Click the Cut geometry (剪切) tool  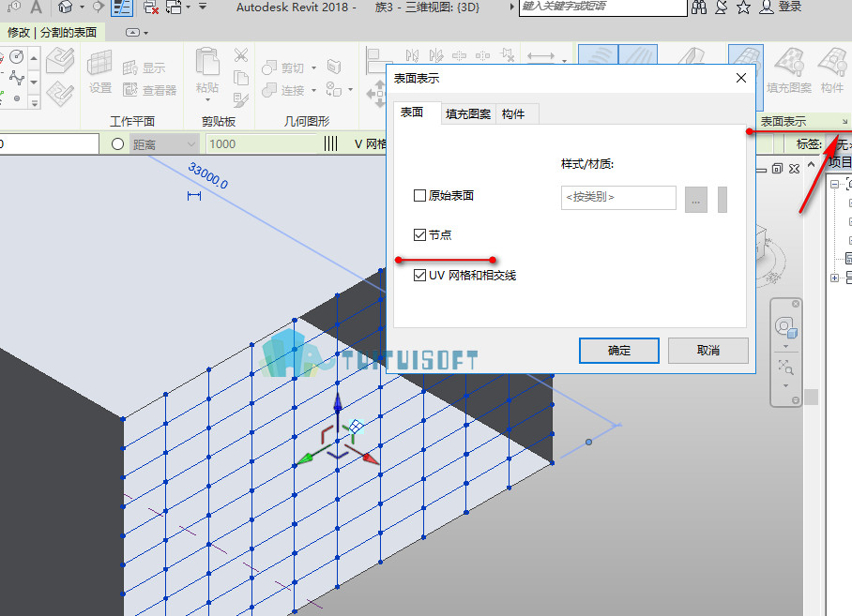click(x=283, y=68)
